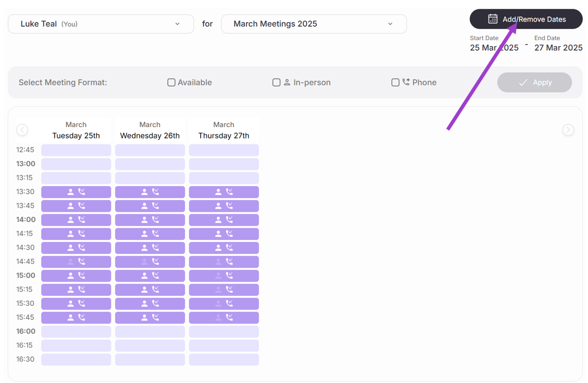Select Thursday 27th column header
The height and width of the screenshot is (383, 588).
point(224,131)
